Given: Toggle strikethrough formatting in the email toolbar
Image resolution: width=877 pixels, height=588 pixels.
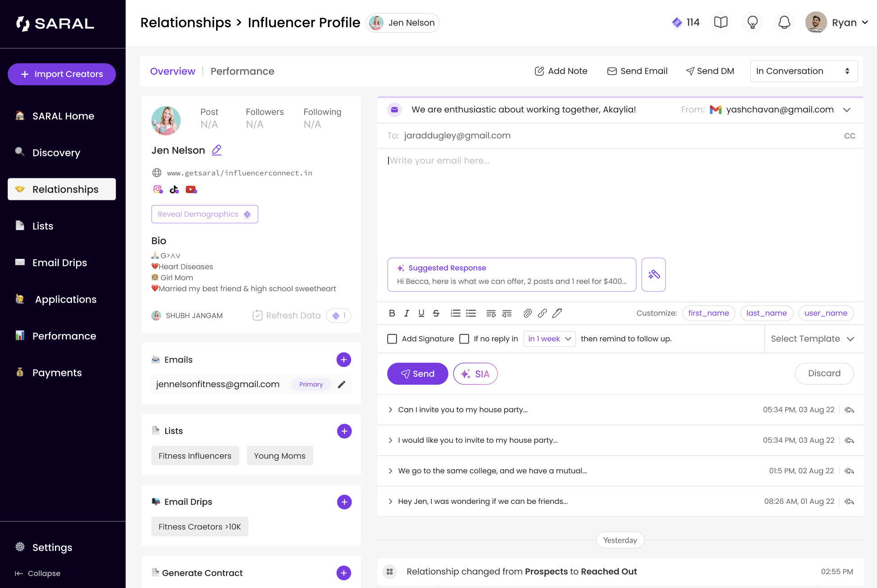Looking at the screenshot, I should click(436, 313).
